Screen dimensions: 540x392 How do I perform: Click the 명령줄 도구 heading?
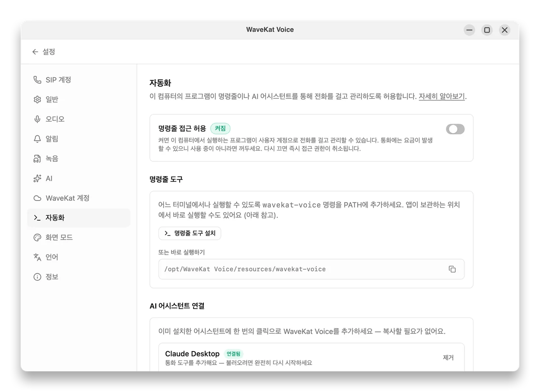click(x=166, y=179)
